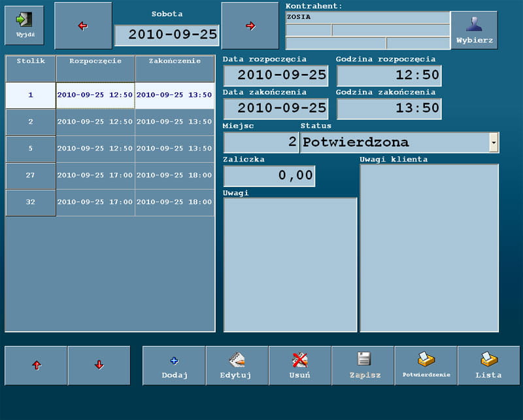Click the Wyjdź exit icon button
This screenshot has height=420, width=523.
tap(24, 26)
